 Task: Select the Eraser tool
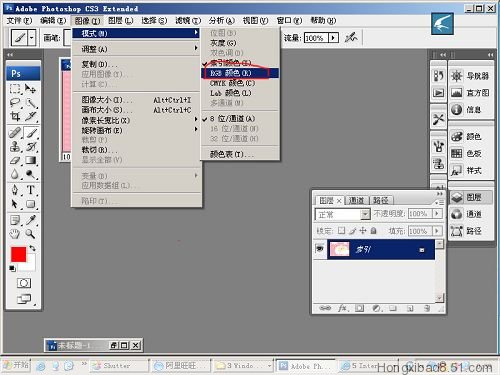15,160
